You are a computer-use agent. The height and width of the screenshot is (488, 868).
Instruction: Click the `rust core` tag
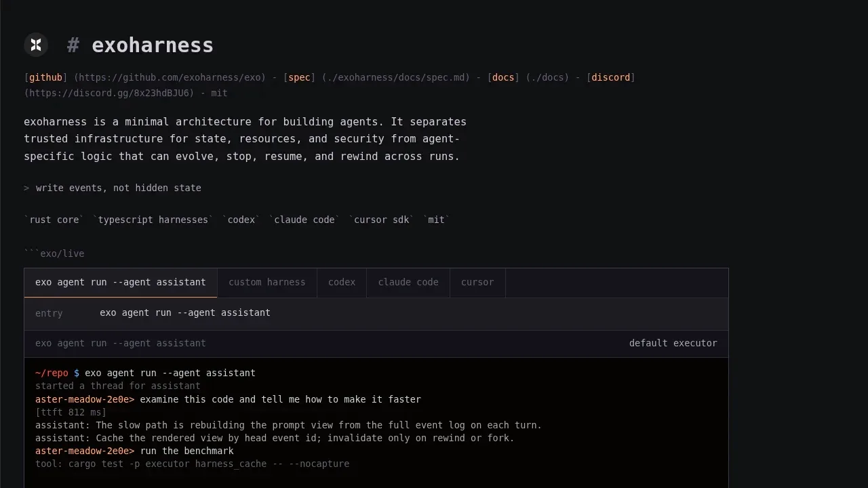(54, 220)
